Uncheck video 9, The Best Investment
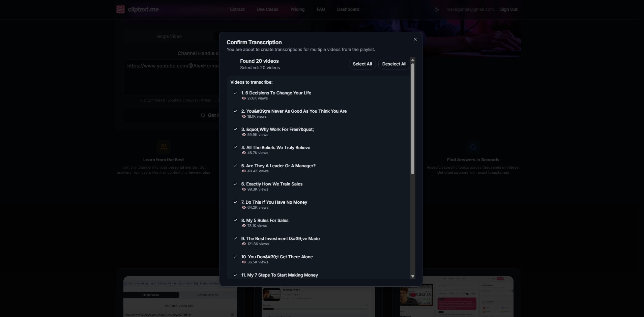 (x=235, y=238)
